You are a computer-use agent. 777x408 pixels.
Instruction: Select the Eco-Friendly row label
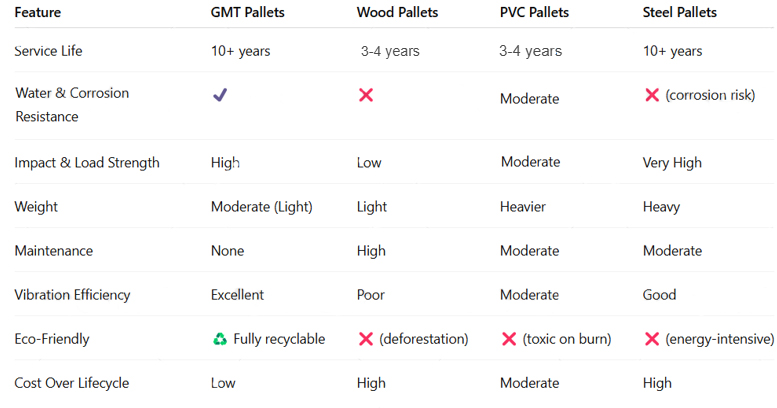(52, 339)
